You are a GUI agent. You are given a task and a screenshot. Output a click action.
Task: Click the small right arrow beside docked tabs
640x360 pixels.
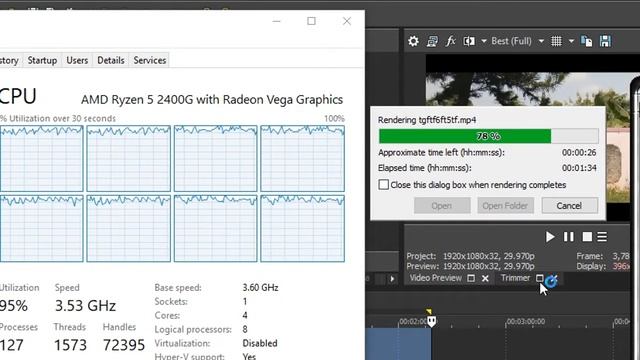coord(392,279)
